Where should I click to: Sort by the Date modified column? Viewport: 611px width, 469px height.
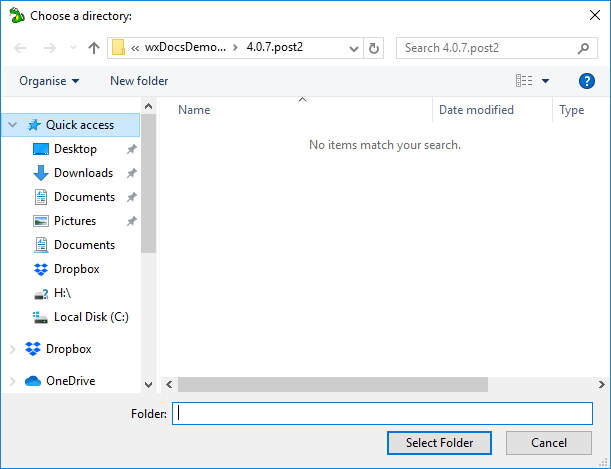pyautogui.click(x=476, y=110)
